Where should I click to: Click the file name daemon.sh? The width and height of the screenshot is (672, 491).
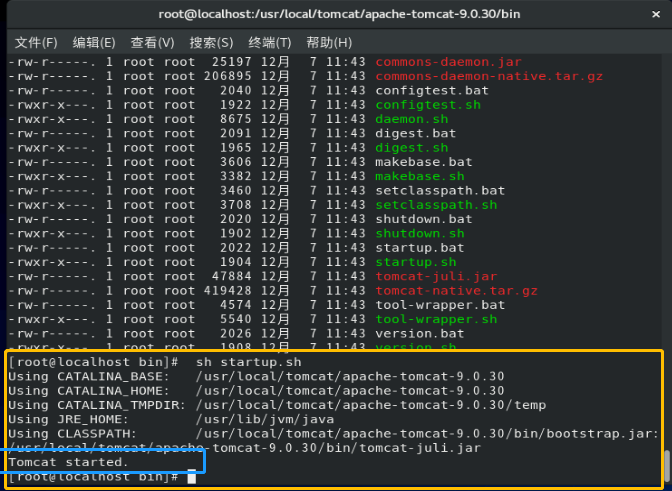[x=411, y=119]
